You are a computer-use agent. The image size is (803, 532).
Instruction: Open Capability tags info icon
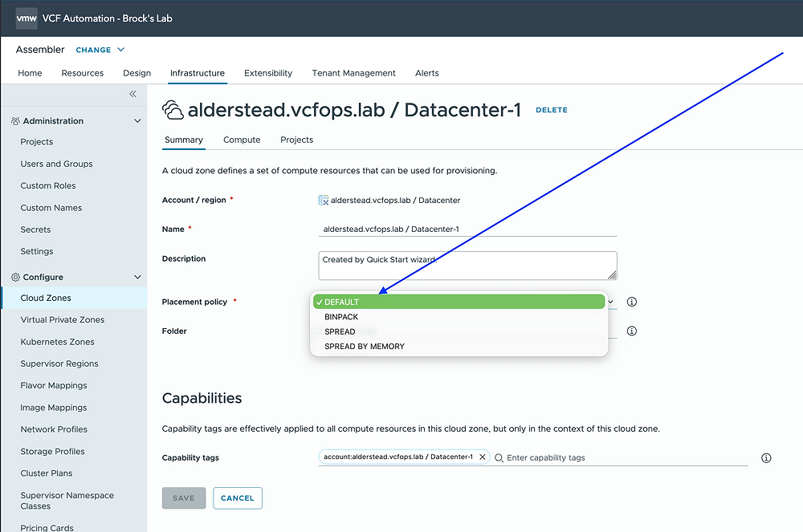coord(766,458)
